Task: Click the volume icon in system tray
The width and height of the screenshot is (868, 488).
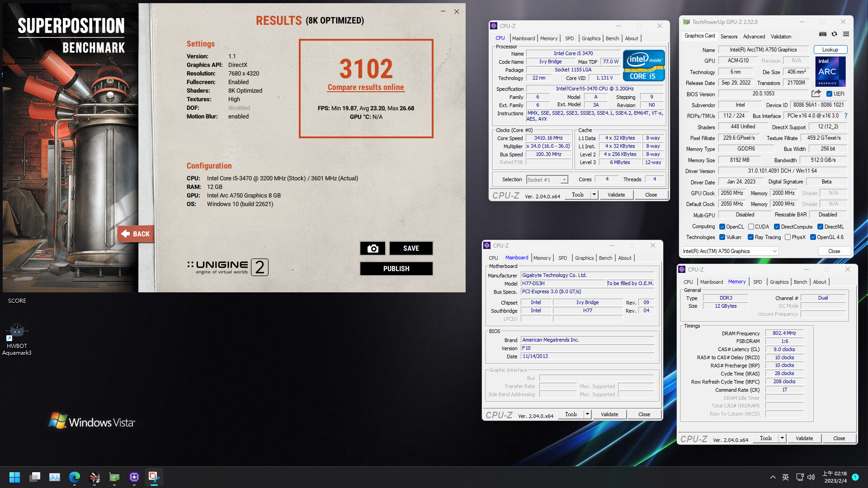Action: coord(811,477)
